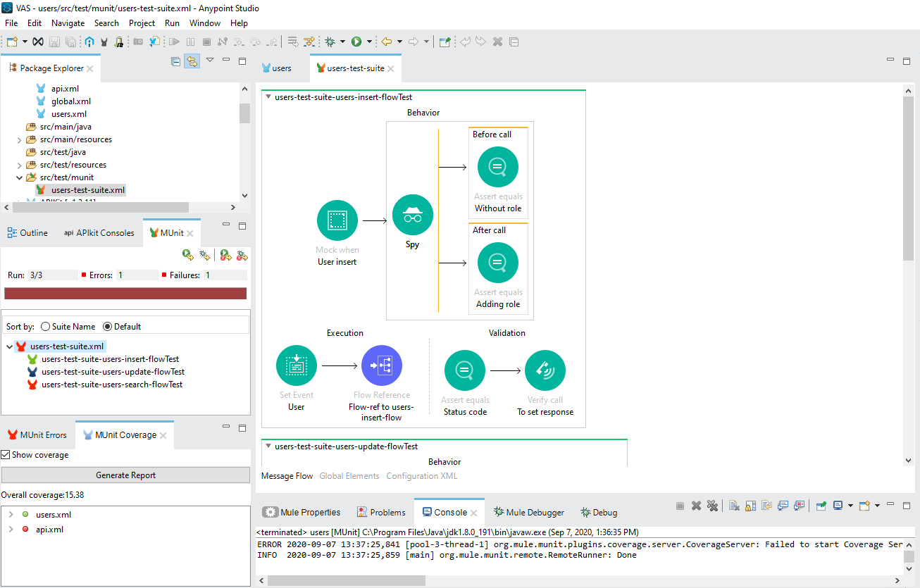Click the green Run toolbar button
The width and height of the screenshot is (920, 588).
356,42
